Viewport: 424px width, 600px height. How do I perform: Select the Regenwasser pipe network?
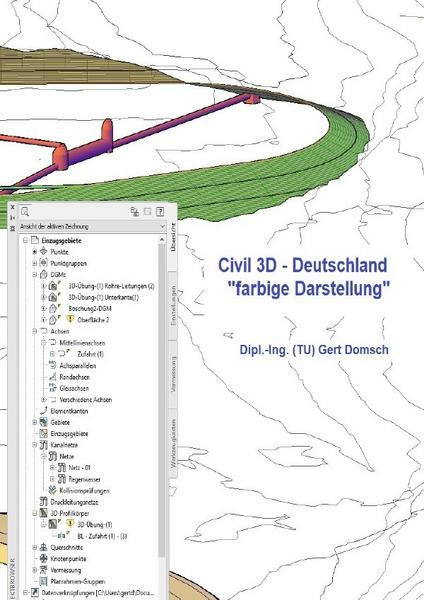click(84, 479)
